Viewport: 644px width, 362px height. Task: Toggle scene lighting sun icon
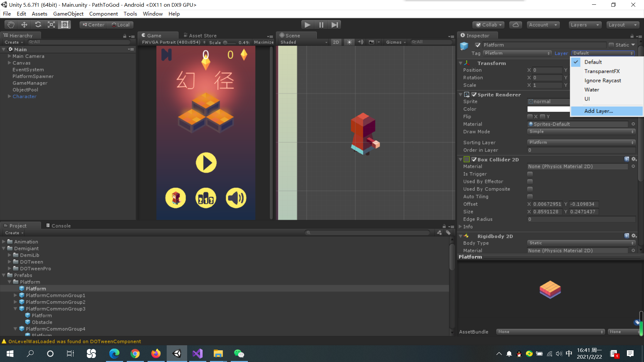pos(350,42)
